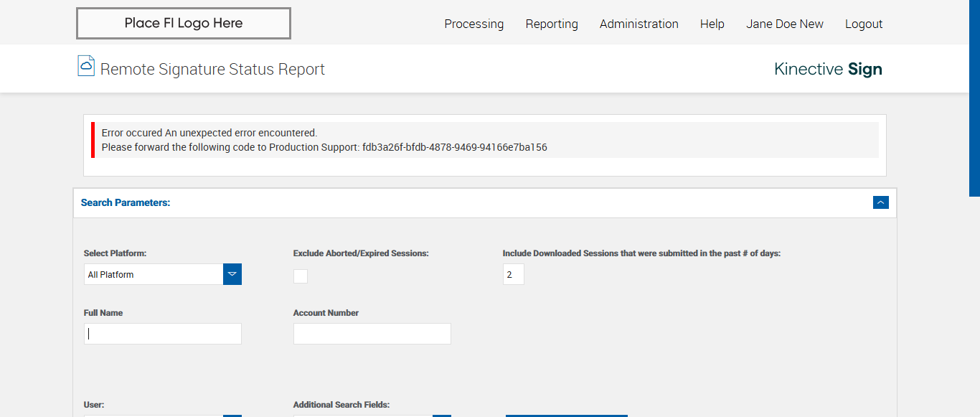Click the past number of days field

[x=514, y=274]
